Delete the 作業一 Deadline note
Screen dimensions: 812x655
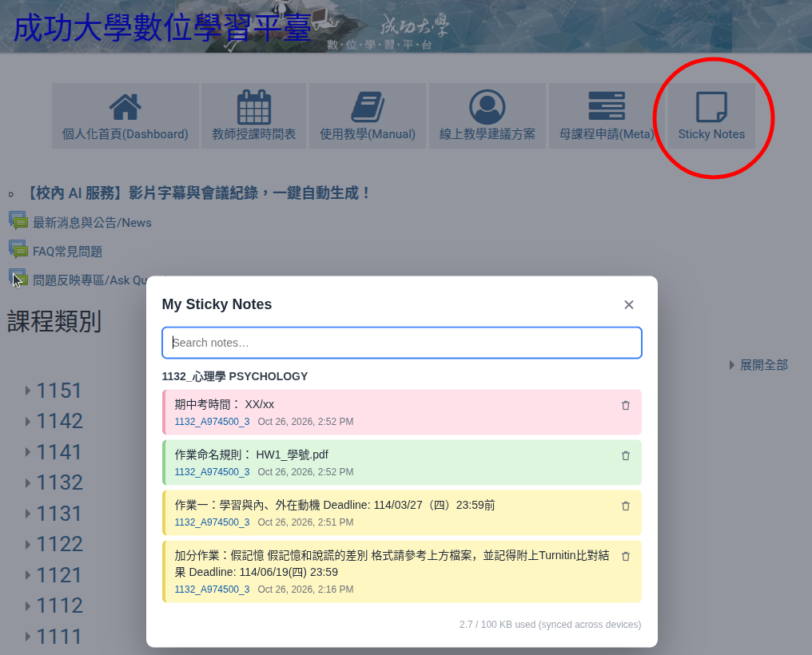pyautogui.click(x=626, y=506)
